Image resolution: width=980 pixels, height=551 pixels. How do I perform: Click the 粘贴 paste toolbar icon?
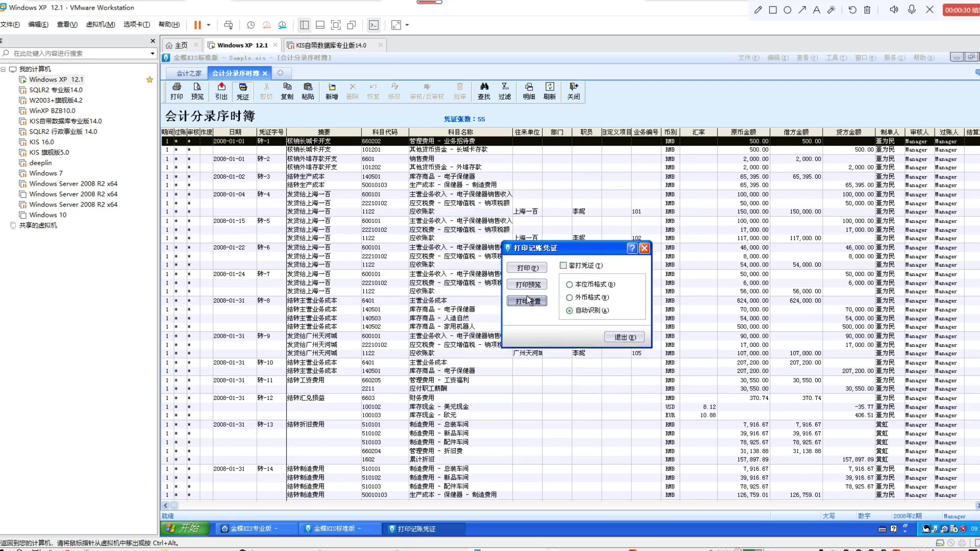pyautogui.click(x=308, y=91)
